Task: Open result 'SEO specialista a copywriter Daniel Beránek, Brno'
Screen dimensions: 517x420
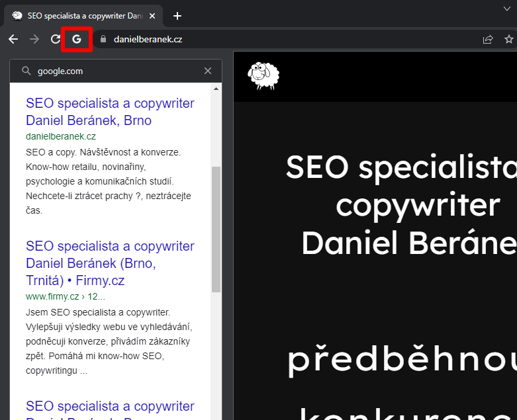Action: pos(110,112)
